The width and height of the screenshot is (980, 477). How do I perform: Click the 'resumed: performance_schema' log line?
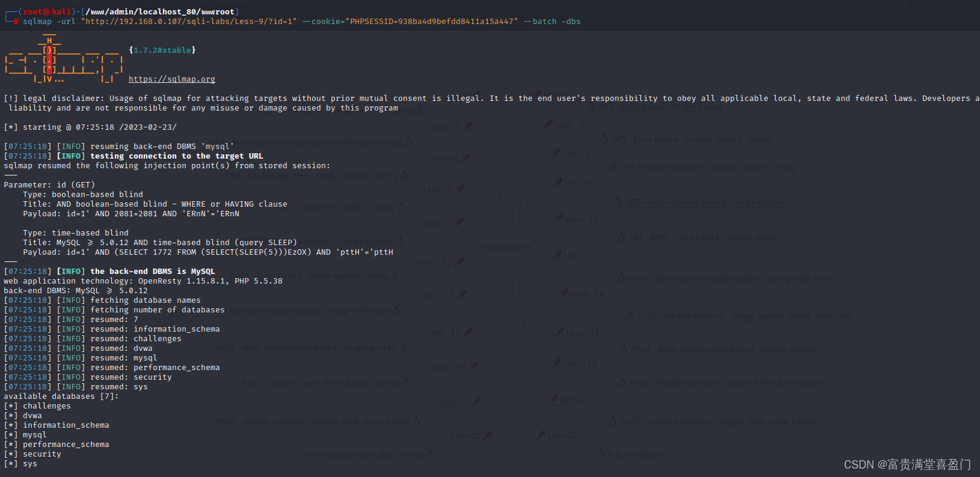(x=112, y=368)
